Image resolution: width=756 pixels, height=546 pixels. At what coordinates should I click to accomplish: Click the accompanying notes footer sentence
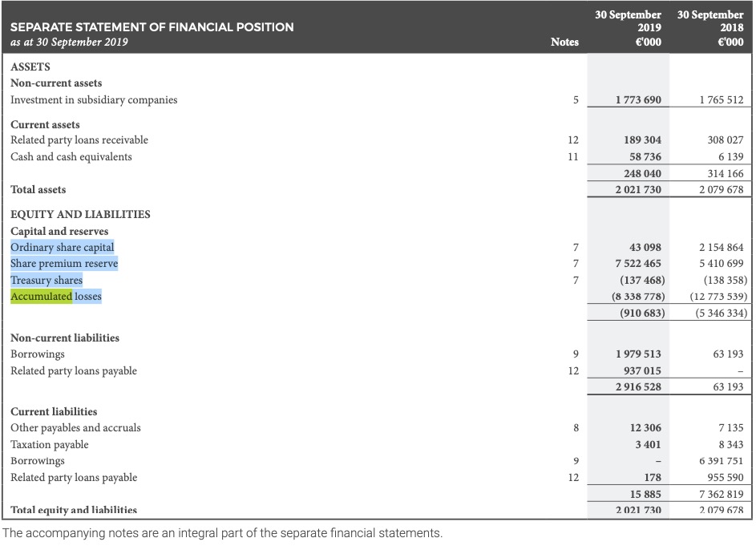222,533
